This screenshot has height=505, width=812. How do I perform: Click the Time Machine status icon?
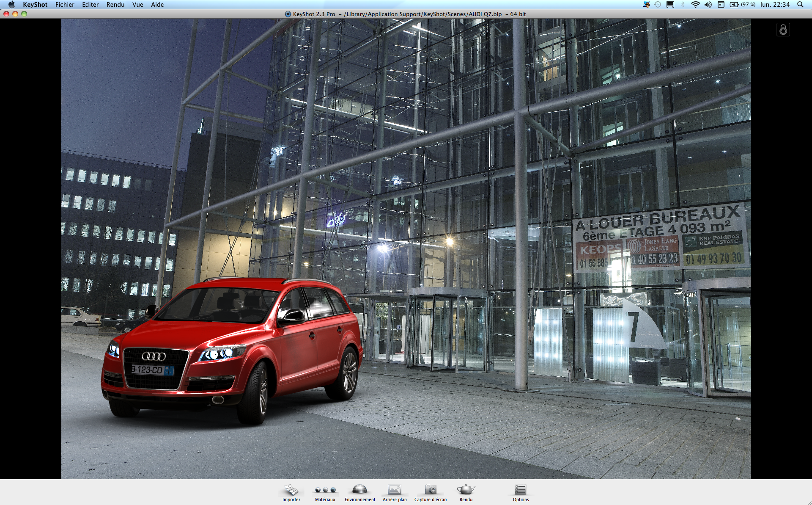coord(658,5)
